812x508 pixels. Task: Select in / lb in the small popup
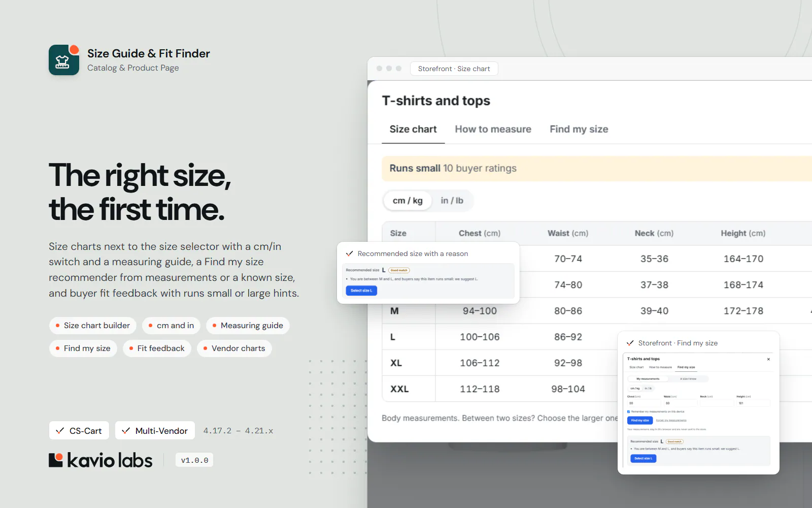648,389
